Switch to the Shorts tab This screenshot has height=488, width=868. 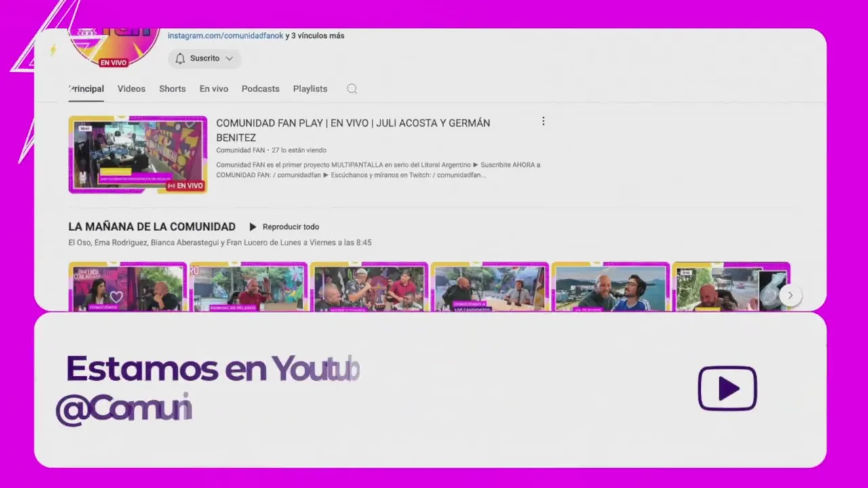172,89
